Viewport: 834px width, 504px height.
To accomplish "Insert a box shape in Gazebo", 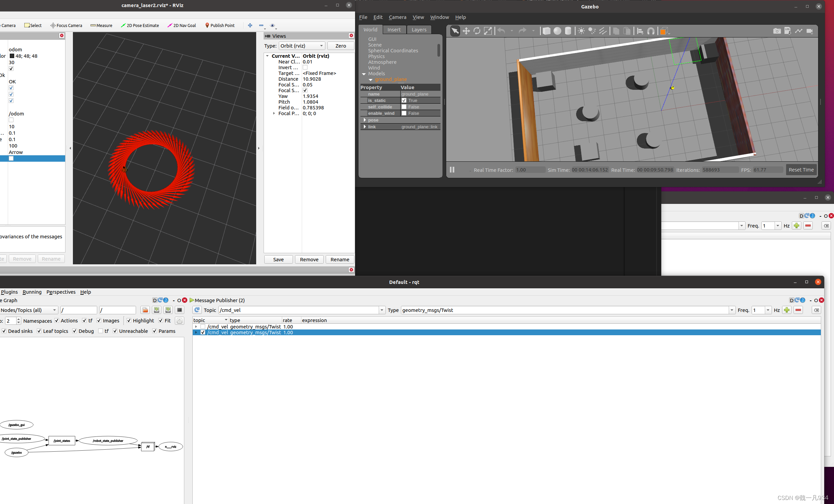I will pos(546,31).
